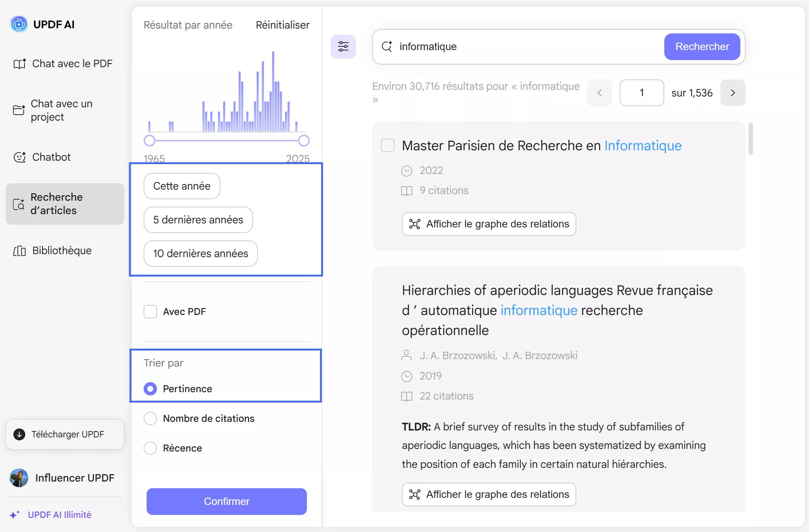Check the Master Parisien de Recherche result
Screen dimensions: 809x532
point(387,145)
